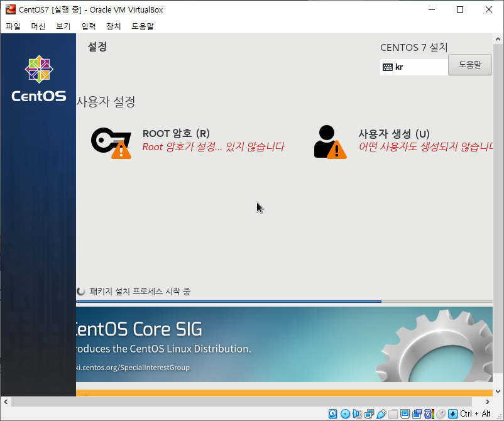
Task: Click the 'CENTOS 7 설치' title text
Action: [414, 48]
